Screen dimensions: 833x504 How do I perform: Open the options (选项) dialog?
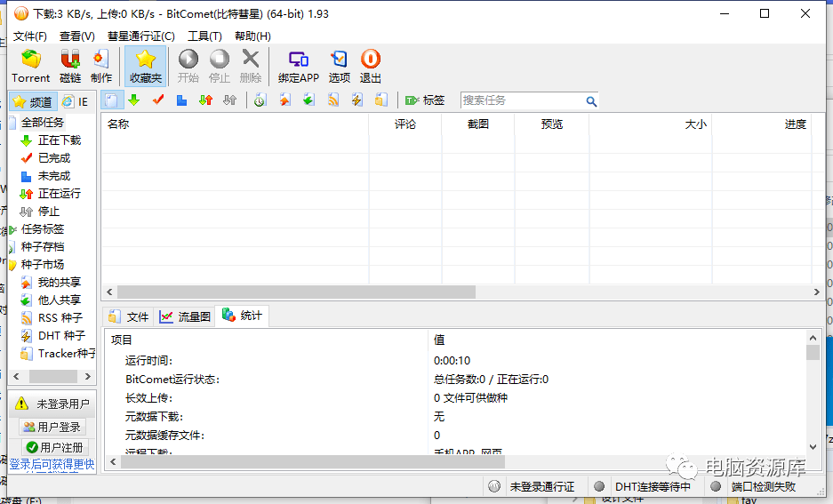point(339,67)
